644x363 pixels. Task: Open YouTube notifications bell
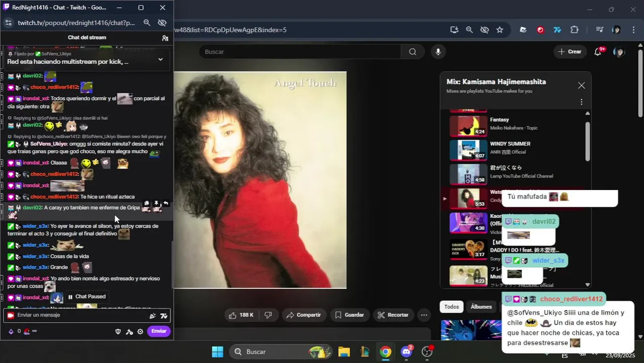pos(598,51)
